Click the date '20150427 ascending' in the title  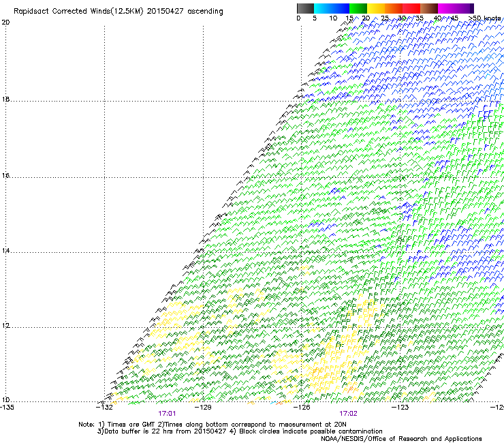pos(185,12)
